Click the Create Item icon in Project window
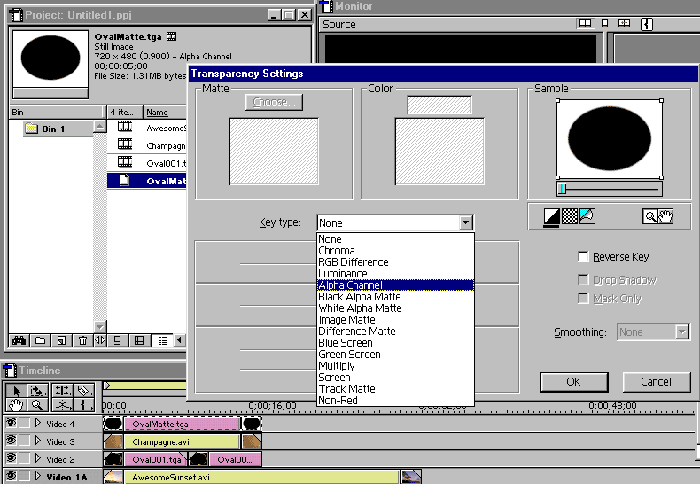The image size is (700, 484). click(62, 341)
